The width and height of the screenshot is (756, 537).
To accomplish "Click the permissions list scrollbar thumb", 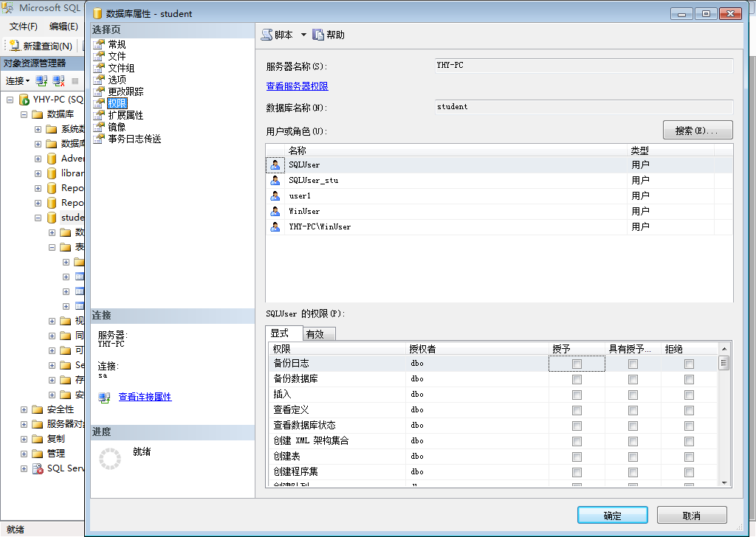I will (724, 363).
